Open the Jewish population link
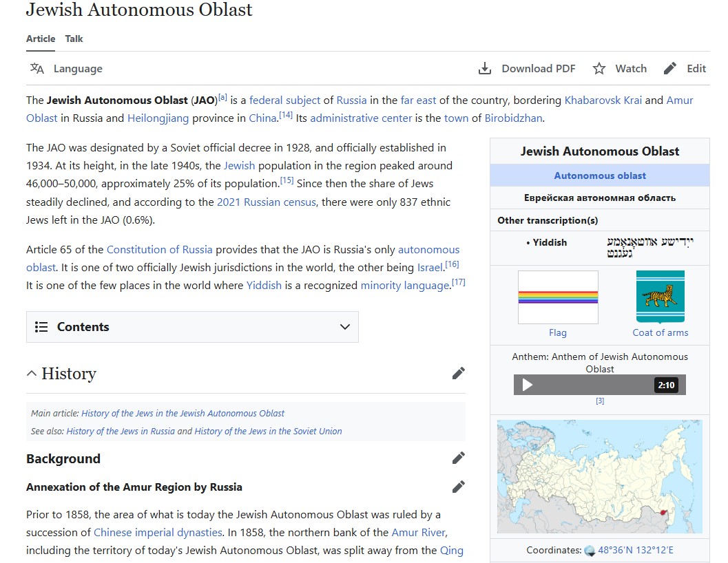The height and width of the screenshot is (563, 728). tap(240, 166)
